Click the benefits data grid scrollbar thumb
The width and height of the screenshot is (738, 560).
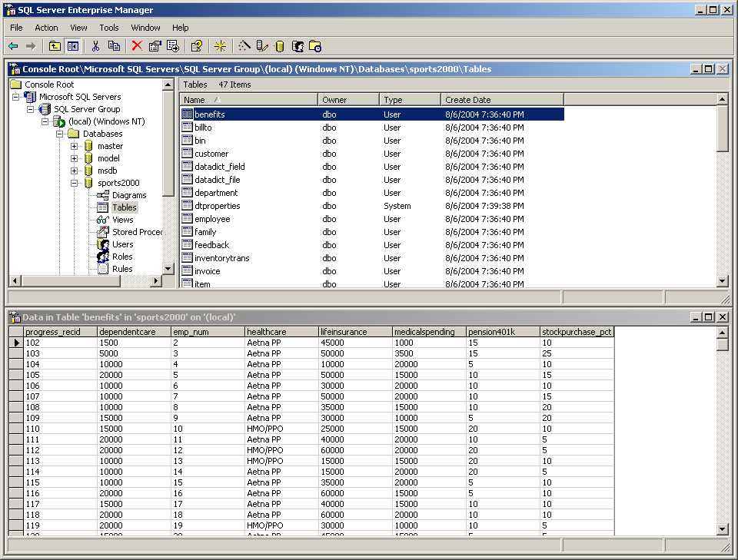coord(723,345)
